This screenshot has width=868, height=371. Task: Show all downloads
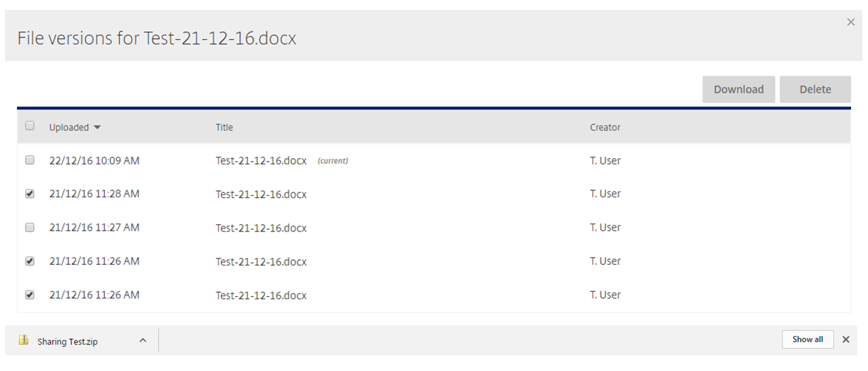point(807,339)
